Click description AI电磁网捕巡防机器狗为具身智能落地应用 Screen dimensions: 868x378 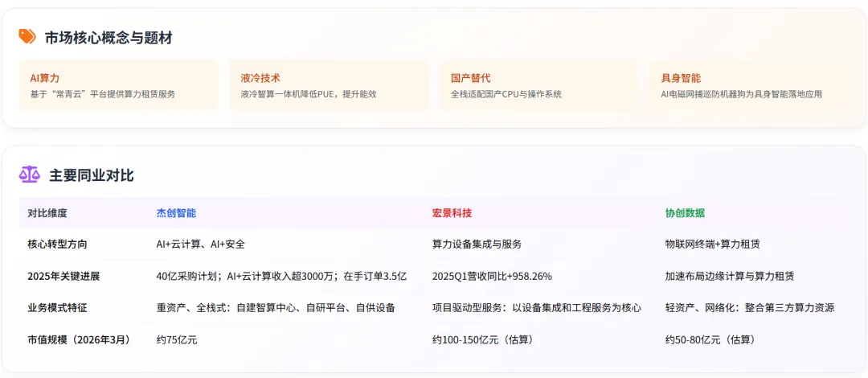point(741,93)
